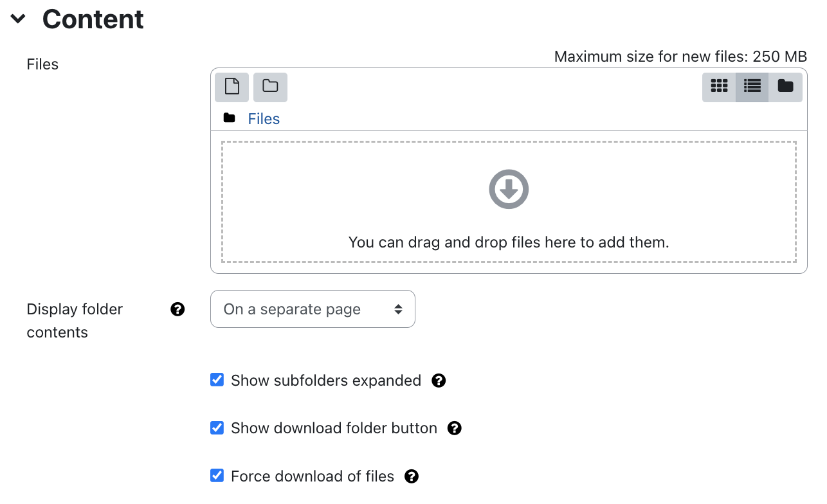Open the Display folder contents dropdown
This screenshot has height=504, width=827.
click(x=313, y=309)
